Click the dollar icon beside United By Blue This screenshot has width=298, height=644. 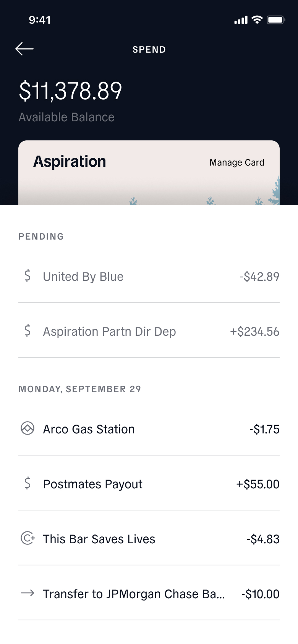coord(28,275)
